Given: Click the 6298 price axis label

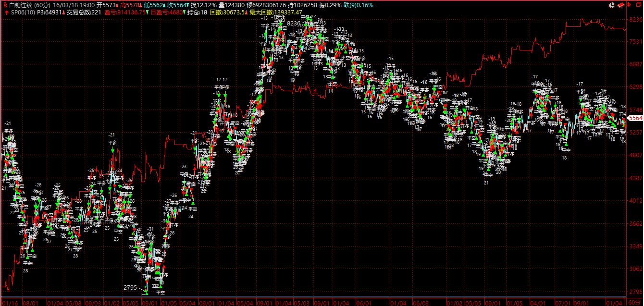Looking at the screenshot, I should 635,87.
